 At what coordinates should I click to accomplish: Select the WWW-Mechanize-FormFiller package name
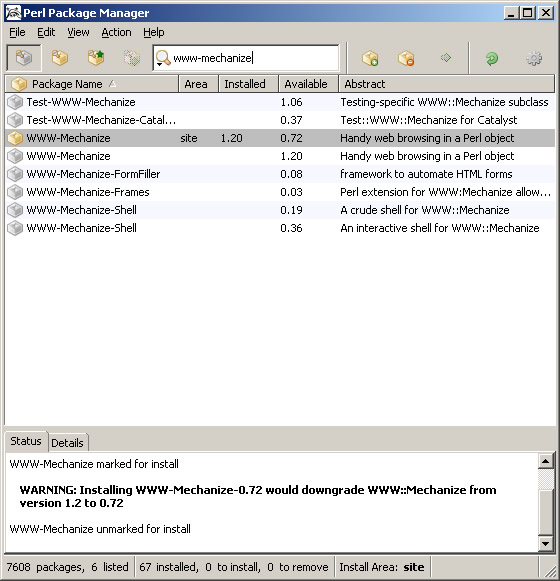(x=93, y=174)
